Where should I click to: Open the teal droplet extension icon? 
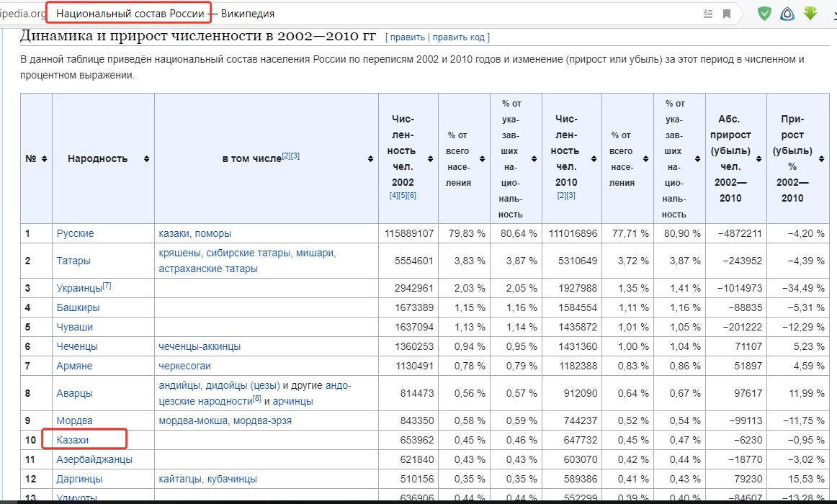tap(787, 14)
